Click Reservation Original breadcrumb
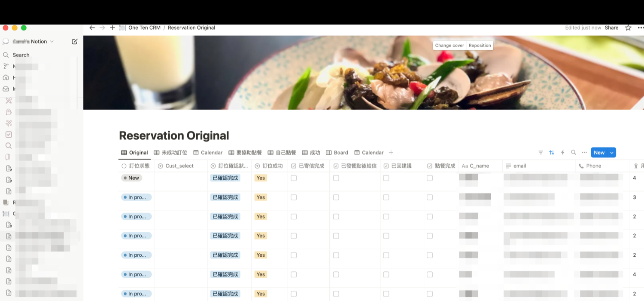 click(x=191, y=28)
